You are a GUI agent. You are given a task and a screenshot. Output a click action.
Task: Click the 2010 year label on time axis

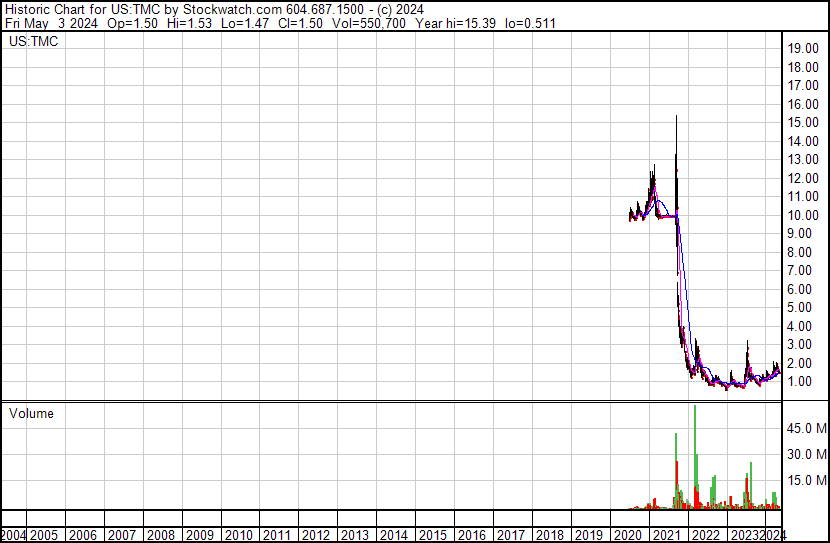click(x=239, y=535)
